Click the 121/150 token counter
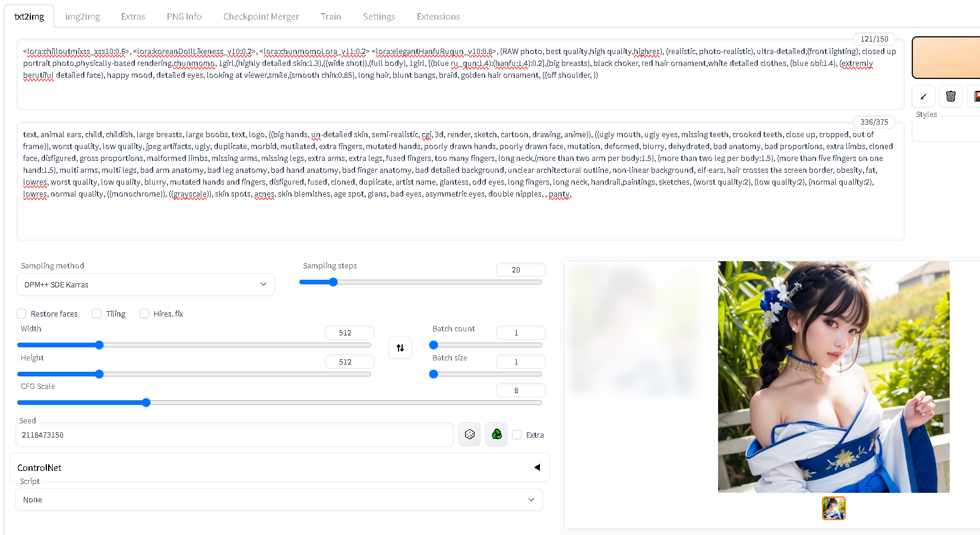The height and width of the screenshot is (535, 980). click(874, 39)
